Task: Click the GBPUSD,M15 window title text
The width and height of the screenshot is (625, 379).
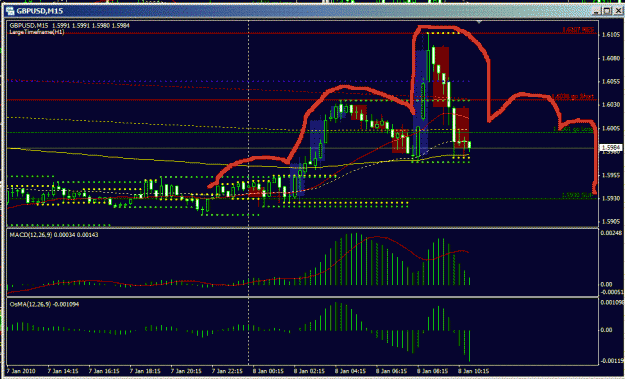Action: [39, 11]
